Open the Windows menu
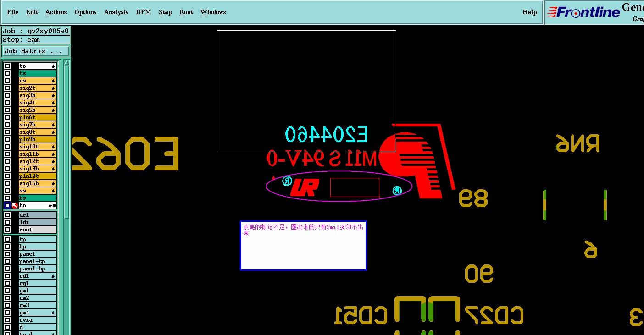Image resolution: width=644 pixels, height=335 pixels. point(213,12)
